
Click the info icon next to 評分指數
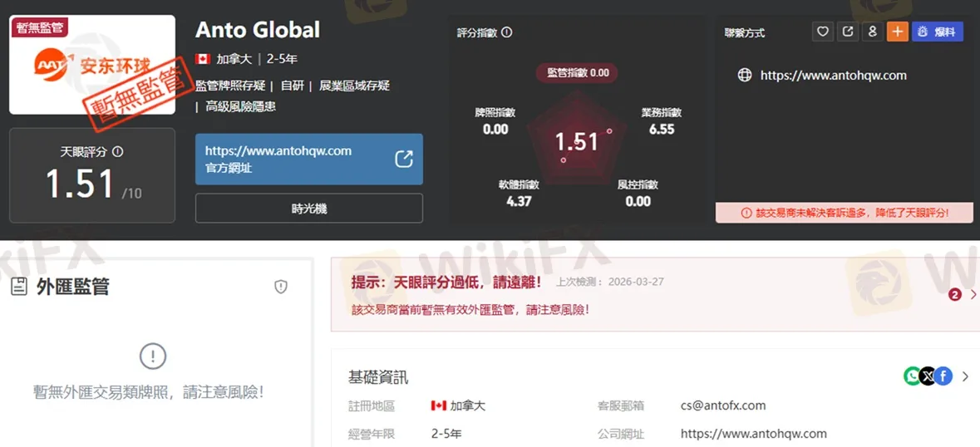(x=508, y=32)
